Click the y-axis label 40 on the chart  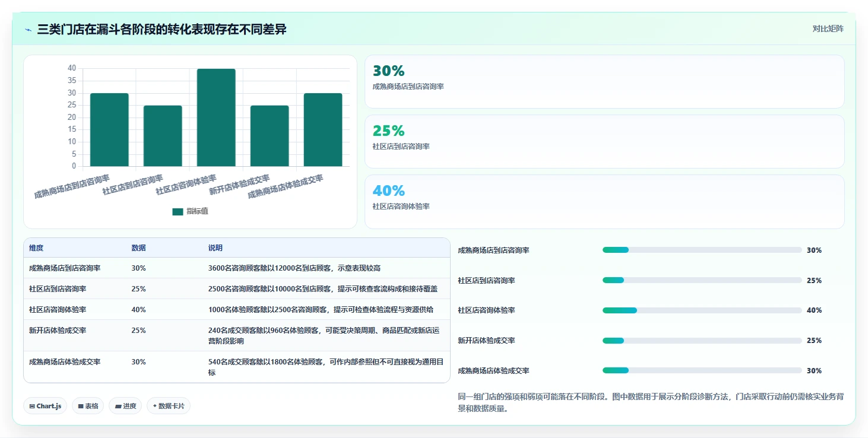[72, 68]
